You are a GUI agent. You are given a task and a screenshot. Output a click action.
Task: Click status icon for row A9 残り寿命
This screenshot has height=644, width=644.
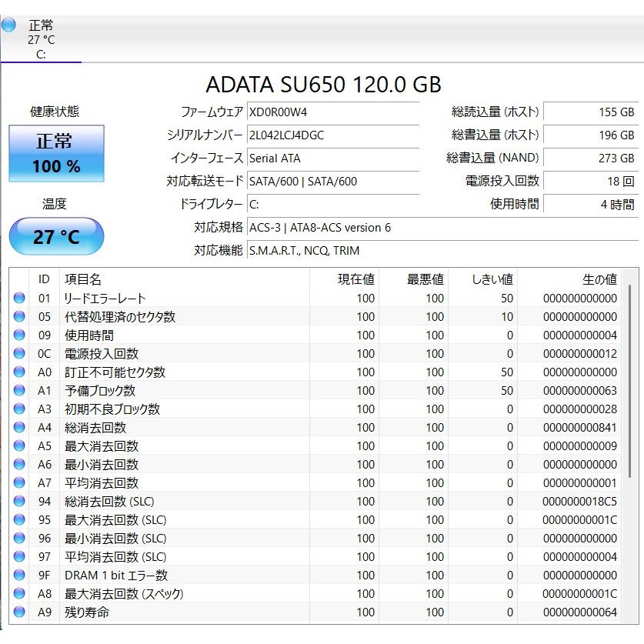tap(19, 612)
